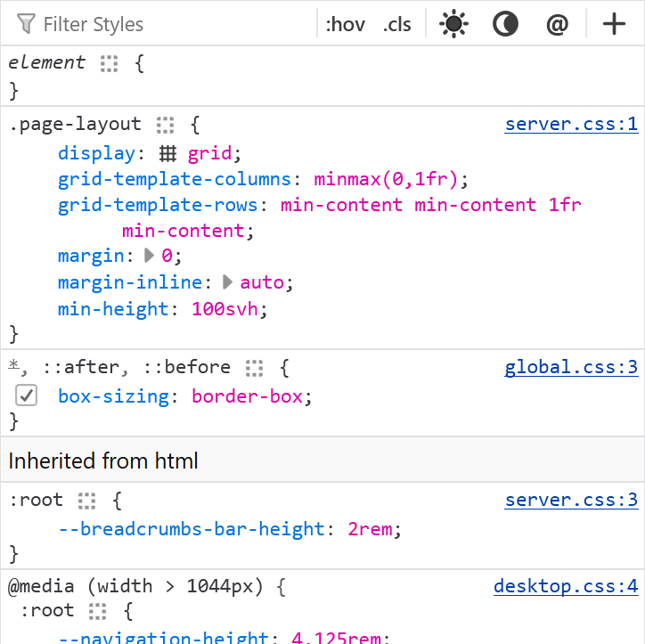Click the min-height property name
Viewport: 645px width, 644px height.
(x=113, y=309)
